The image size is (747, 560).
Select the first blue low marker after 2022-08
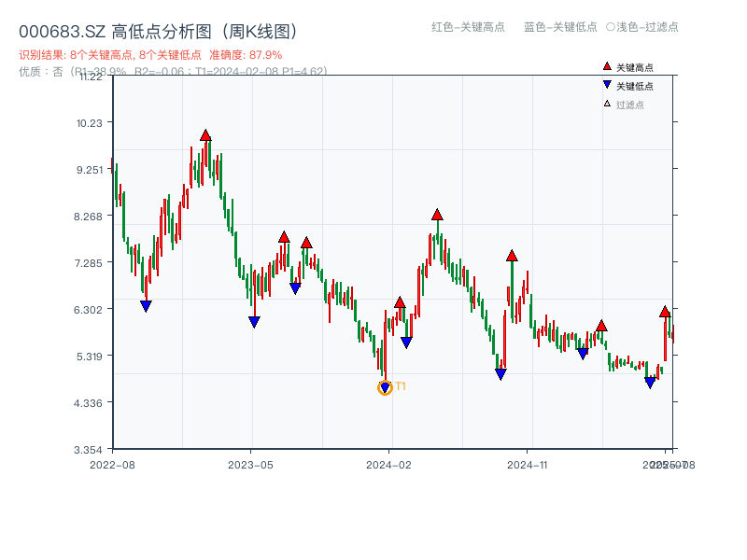pyautogui.click(x=146, y=306)
